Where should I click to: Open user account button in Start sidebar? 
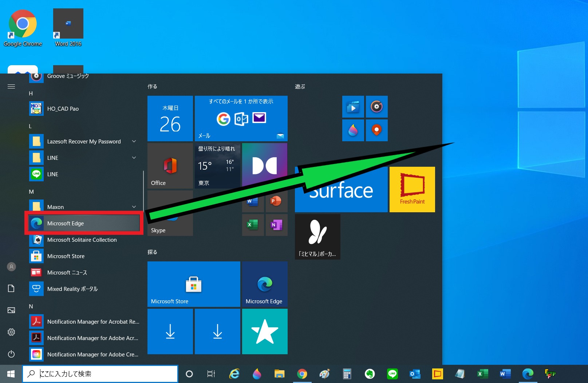[x=11, y=267]
